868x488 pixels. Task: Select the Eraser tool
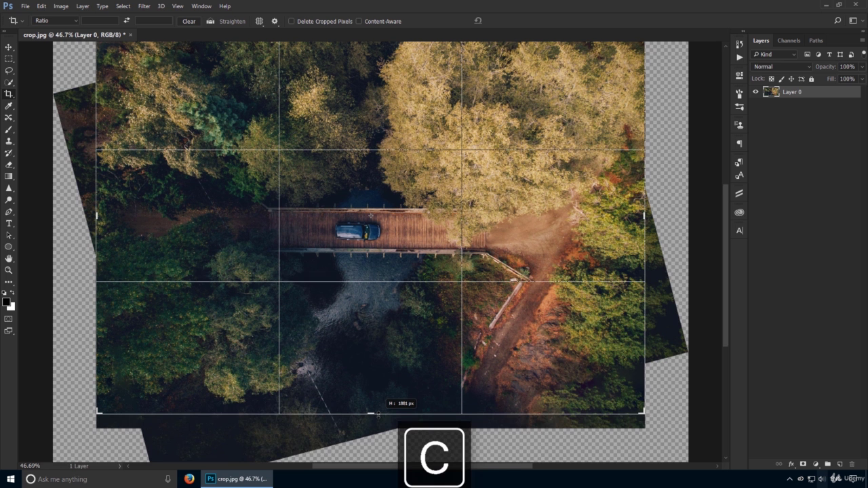click(9, 165)
